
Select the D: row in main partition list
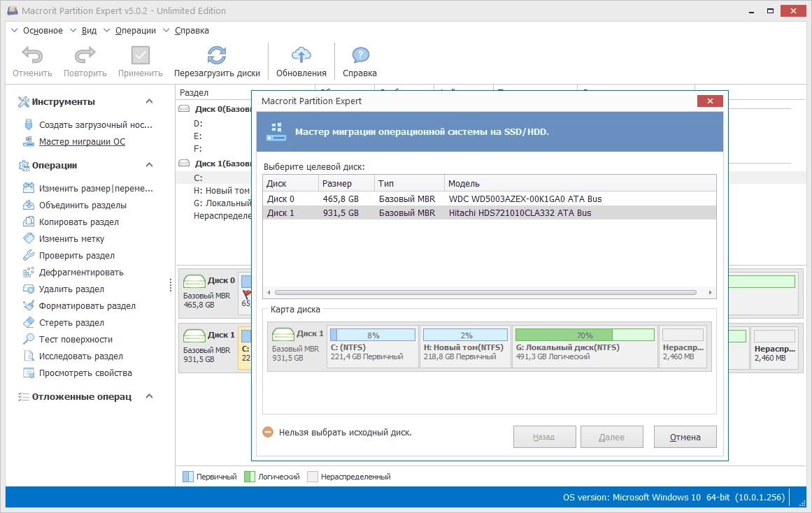198,123
